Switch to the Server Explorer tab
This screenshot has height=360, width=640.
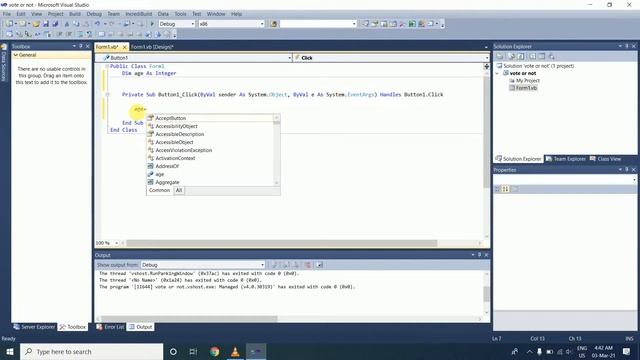point(34,327)
